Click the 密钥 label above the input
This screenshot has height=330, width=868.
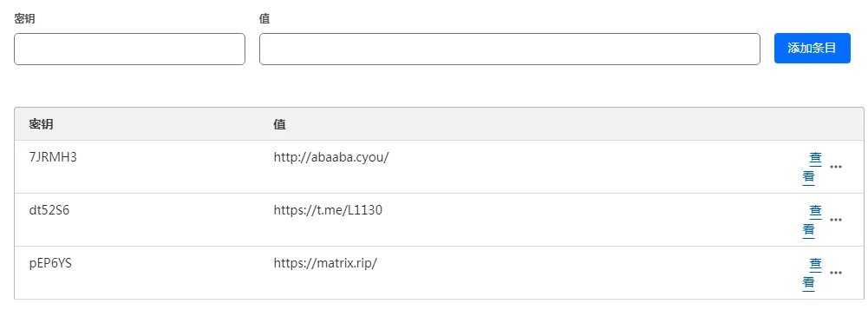click(24, 19)
